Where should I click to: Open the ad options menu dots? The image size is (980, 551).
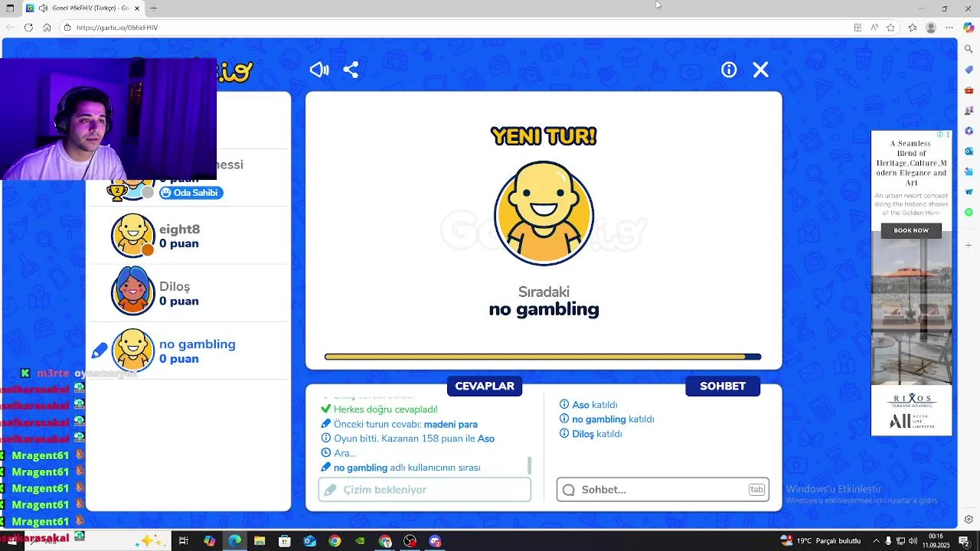click(949, 135)
